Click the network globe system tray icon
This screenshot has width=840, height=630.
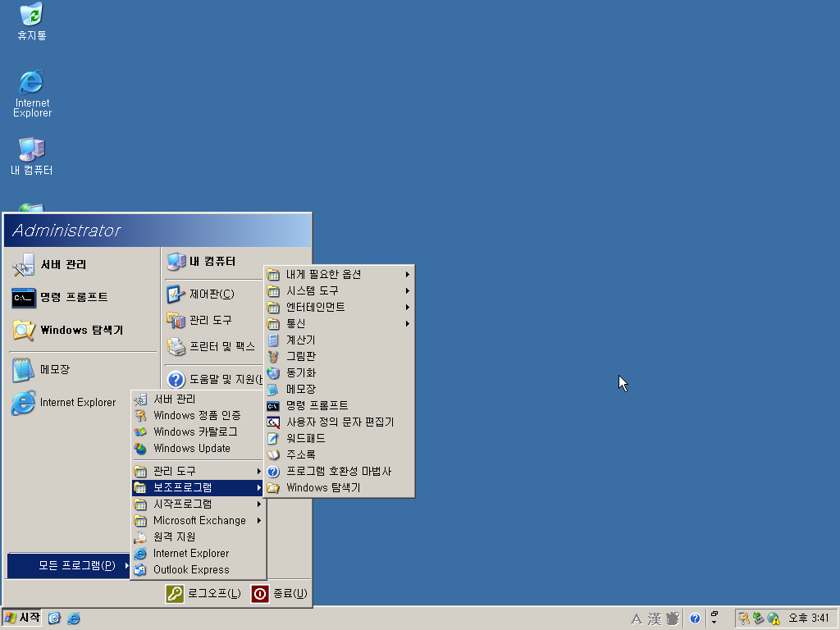(x=774, y=619)
